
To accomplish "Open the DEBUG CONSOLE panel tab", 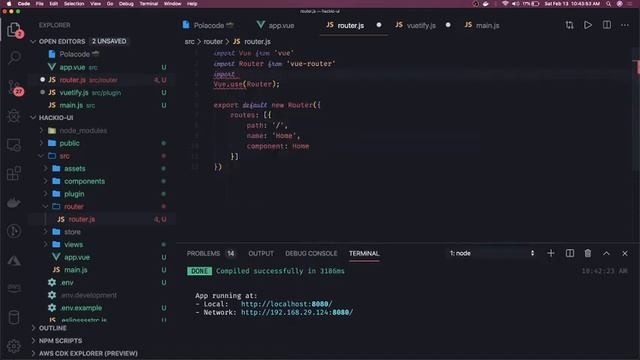I will (x=311, y=253).
